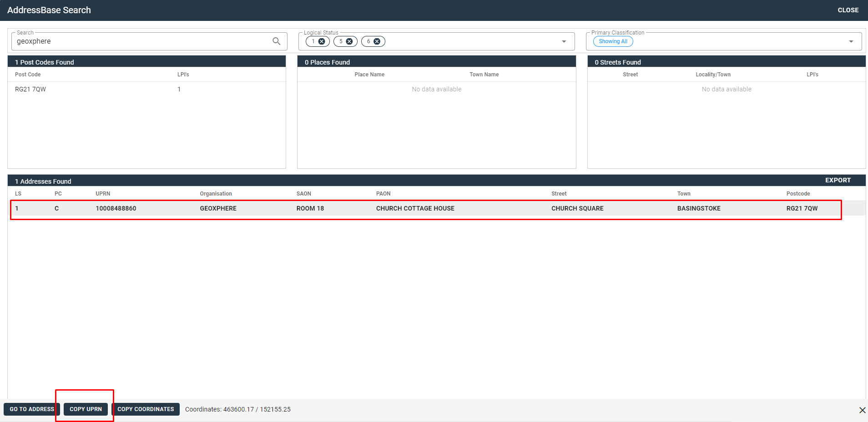Click the Place Name column header
The height and width of the screenshot is (422, 868).
coord(369,75)
